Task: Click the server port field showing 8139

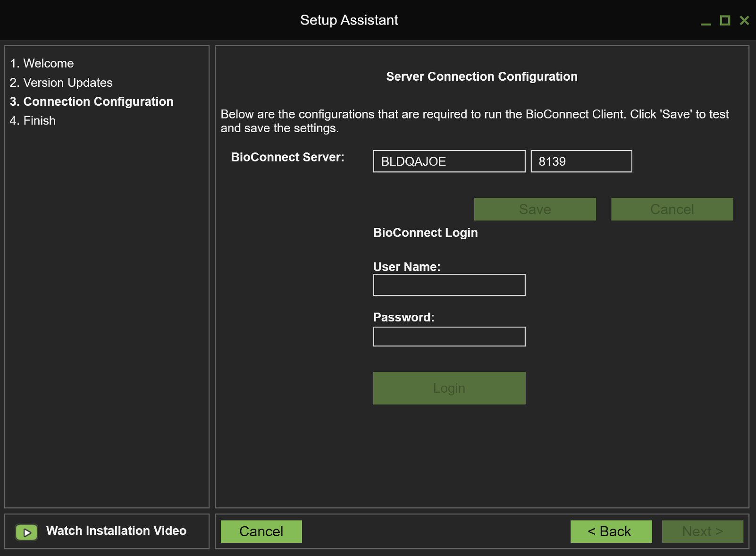Action: click(581, 161)
